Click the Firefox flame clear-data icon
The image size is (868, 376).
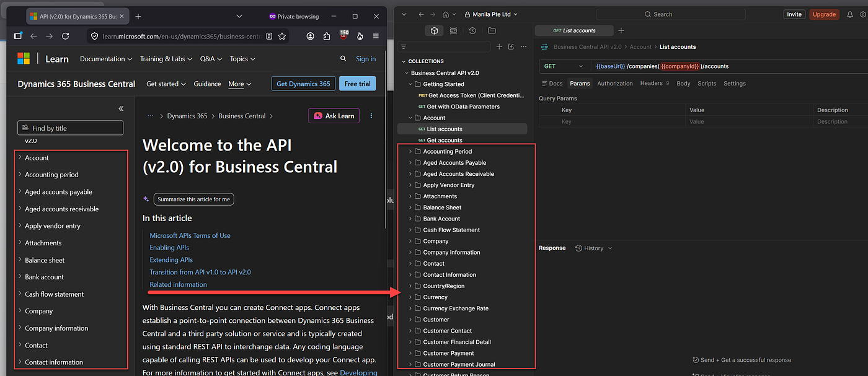coord(360,37)
